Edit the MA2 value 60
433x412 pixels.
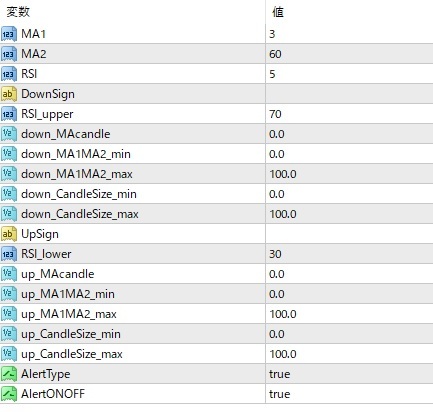(275, 54)
